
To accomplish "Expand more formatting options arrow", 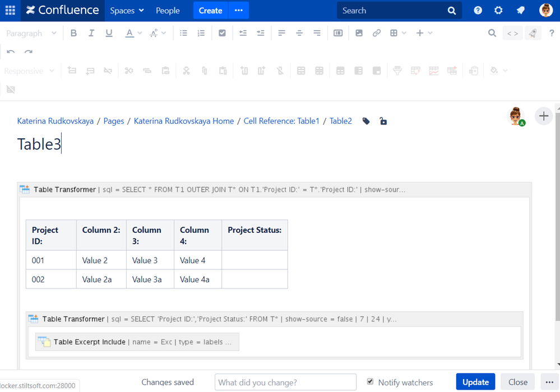I will point(164,33).
